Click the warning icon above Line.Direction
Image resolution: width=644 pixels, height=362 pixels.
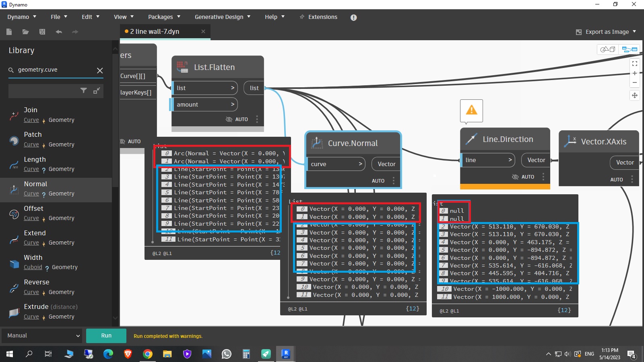click(x=471, y=110)
